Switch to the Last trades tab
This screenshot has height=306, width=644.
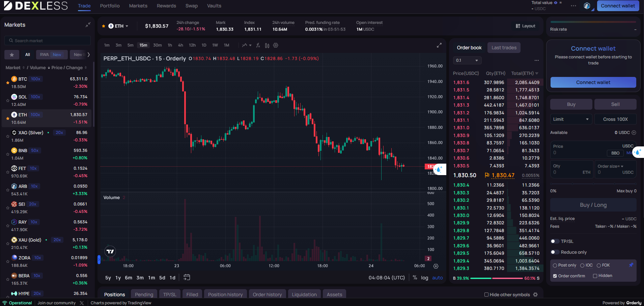(x=504, y=48)
